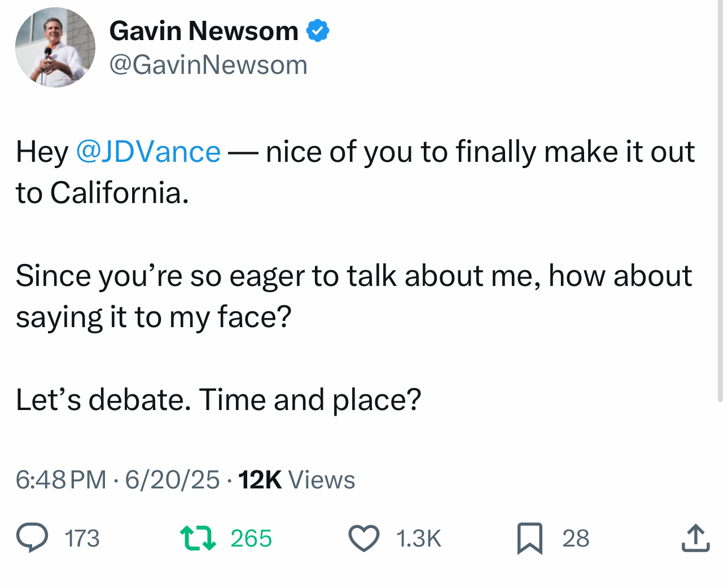Click the "Since you're so eager" paragraph
The image size is (728, 586).
353,296
